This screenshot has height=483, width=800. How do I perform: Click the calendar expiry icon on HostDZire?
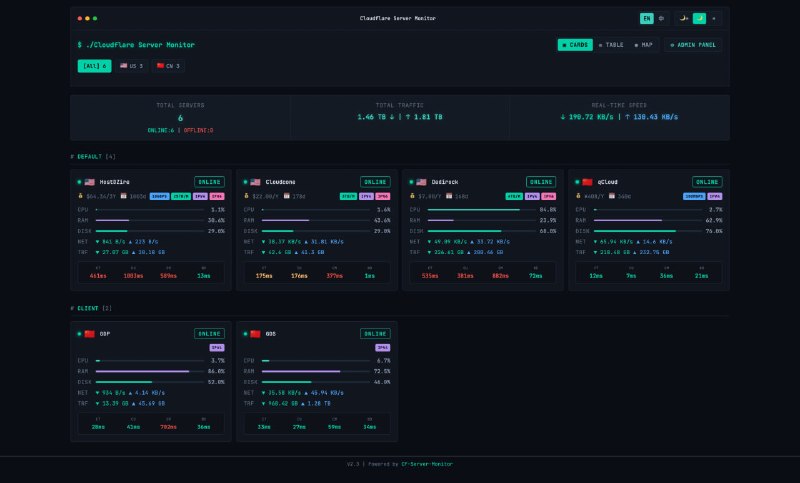click(x=123, y=196)
